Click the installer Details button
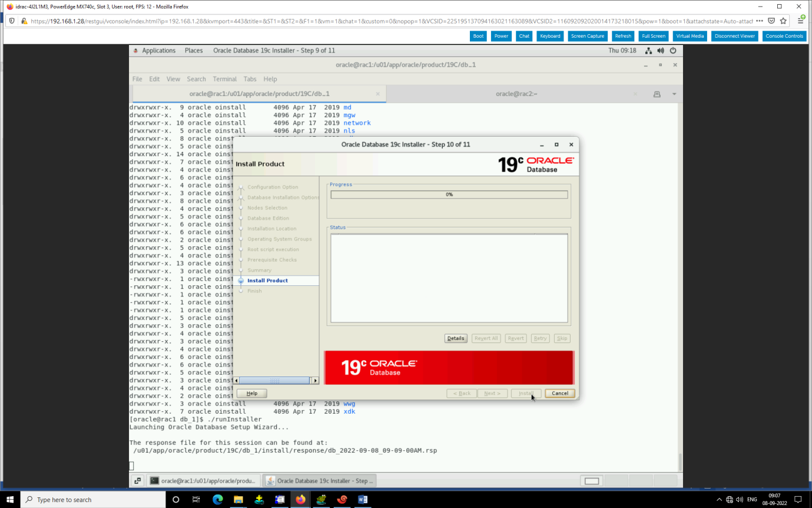 point(456,338)
